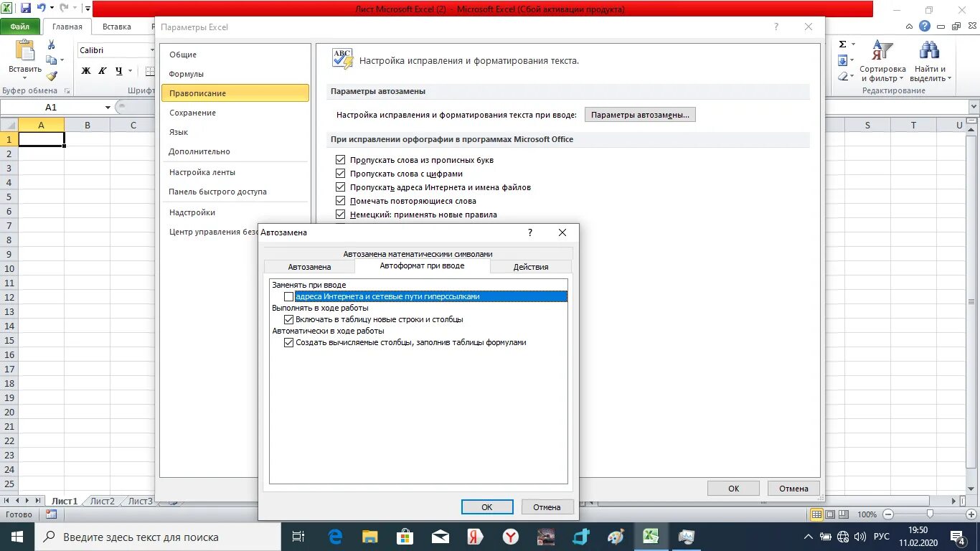Open Yandex Browser from the taskbar
980x551 pixels.
click(510, 537)
